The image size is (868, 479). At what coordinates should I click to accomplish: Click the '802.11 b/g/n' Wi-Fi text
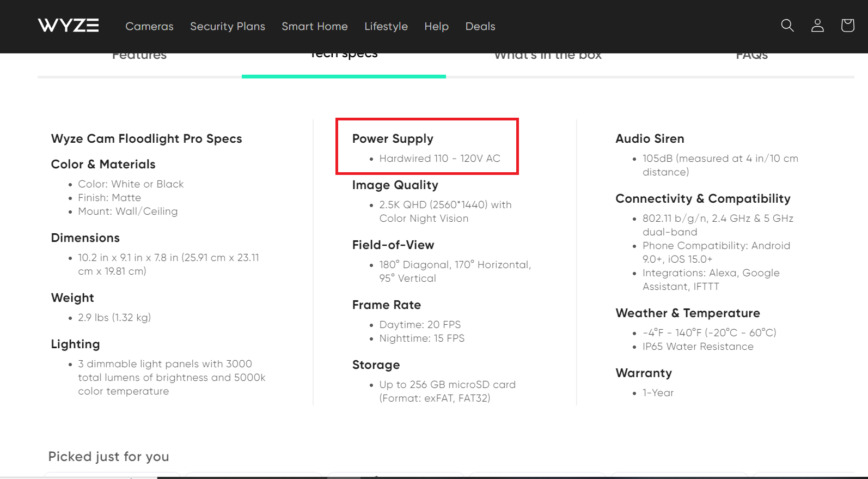(x=718, y=225)
